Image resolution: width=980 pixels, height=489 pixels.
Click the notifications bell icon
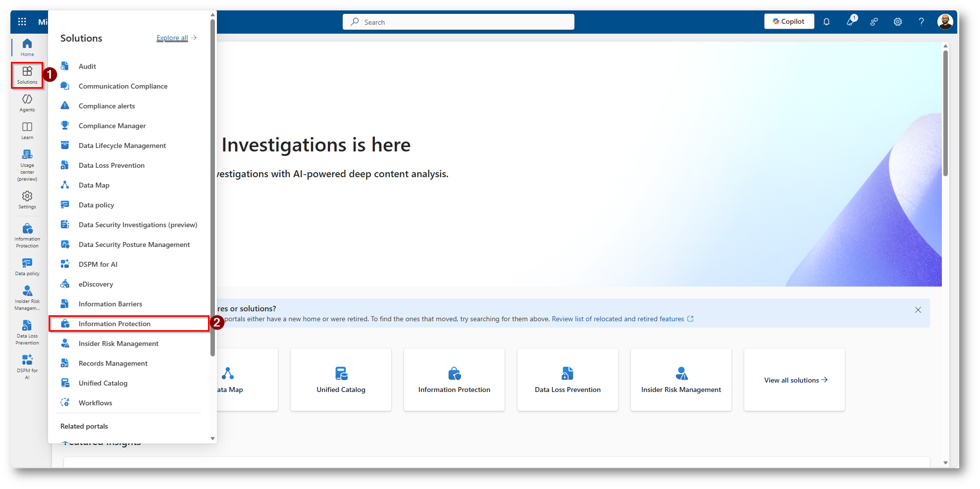pyautogui.click(x=826, y=22)
